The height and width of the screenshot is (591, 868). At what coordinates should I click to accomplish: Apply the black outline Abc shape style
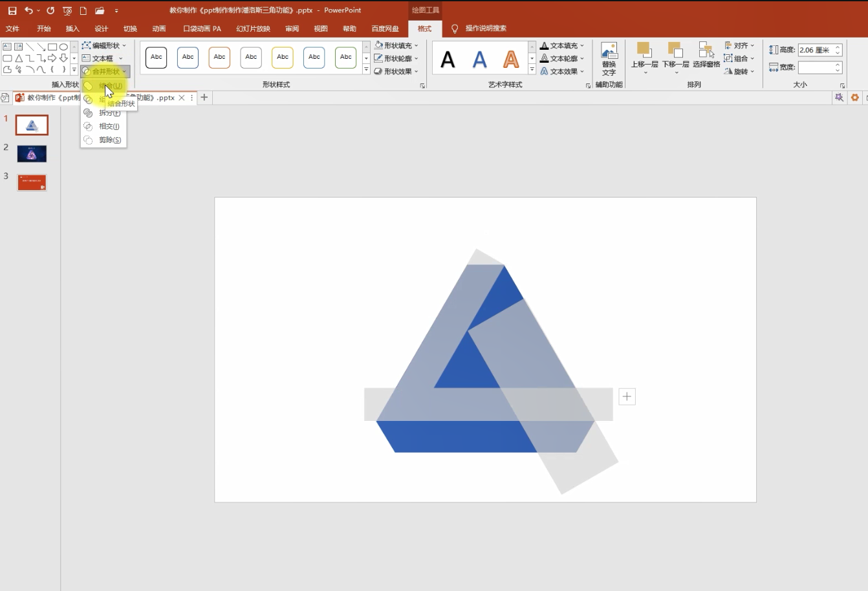(x=157, y=58)
